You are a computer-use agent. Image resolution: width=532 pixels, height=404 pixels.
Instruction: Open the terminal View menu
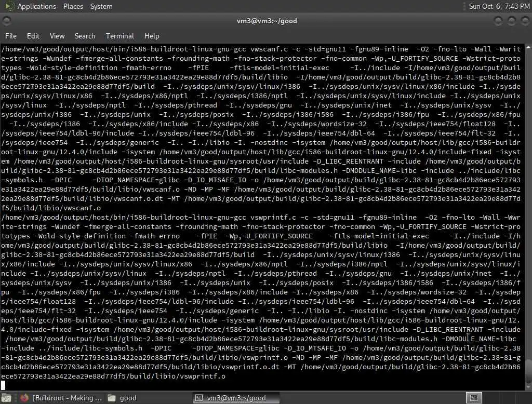coord(57,36)
